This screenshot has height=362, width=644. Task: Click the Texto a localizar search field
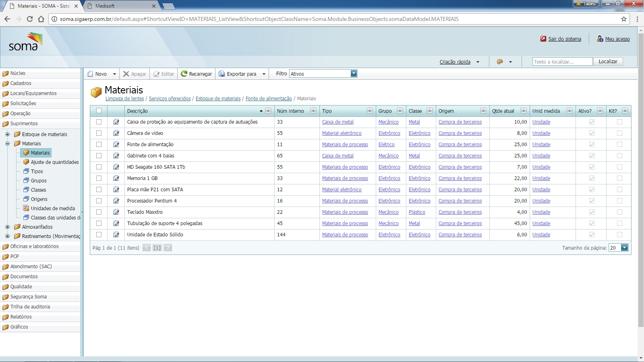coord(562,62)
